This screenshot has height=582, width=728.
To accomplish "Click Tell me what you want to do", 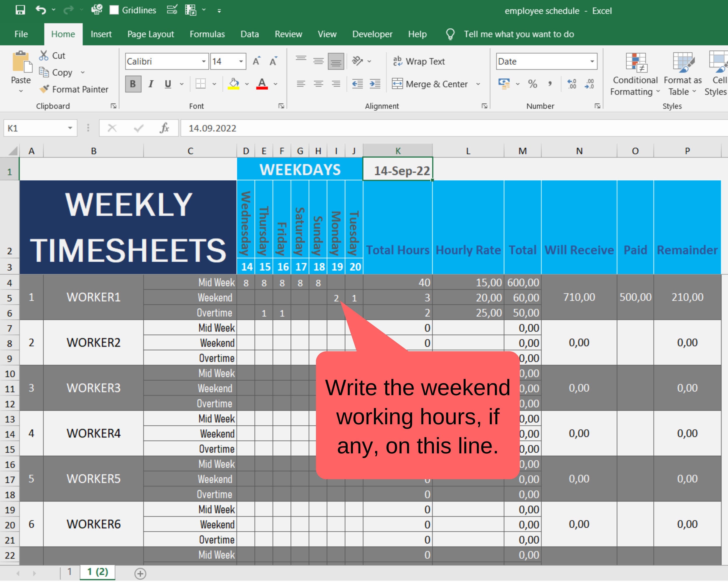I will (x=519, y=34).
